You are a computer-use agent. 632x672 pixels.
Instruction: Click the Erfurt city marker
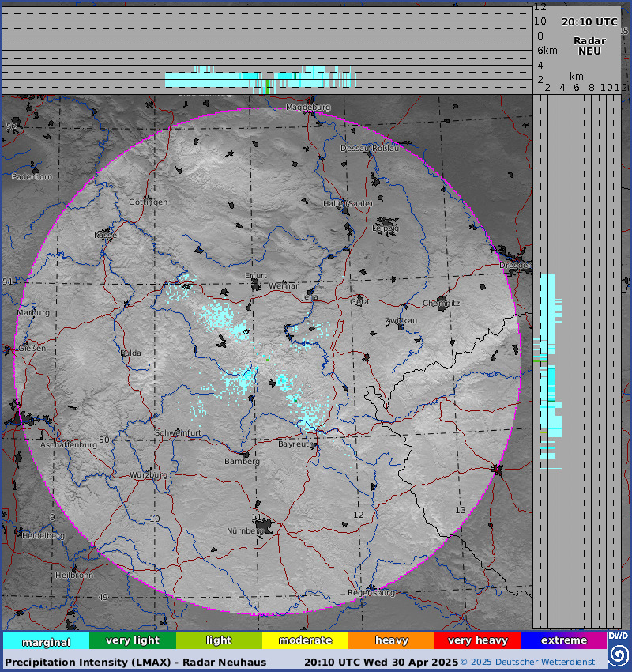(x=255, y=283)
